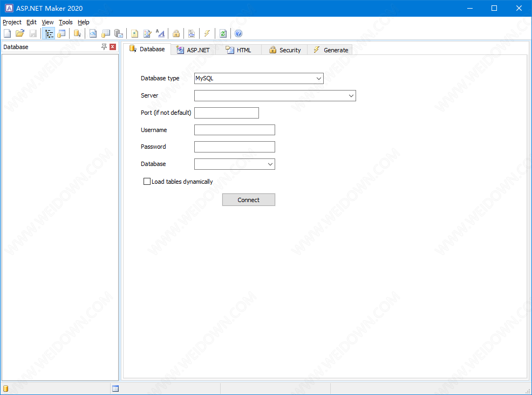Pin the Database side panel

pos(104,47)
